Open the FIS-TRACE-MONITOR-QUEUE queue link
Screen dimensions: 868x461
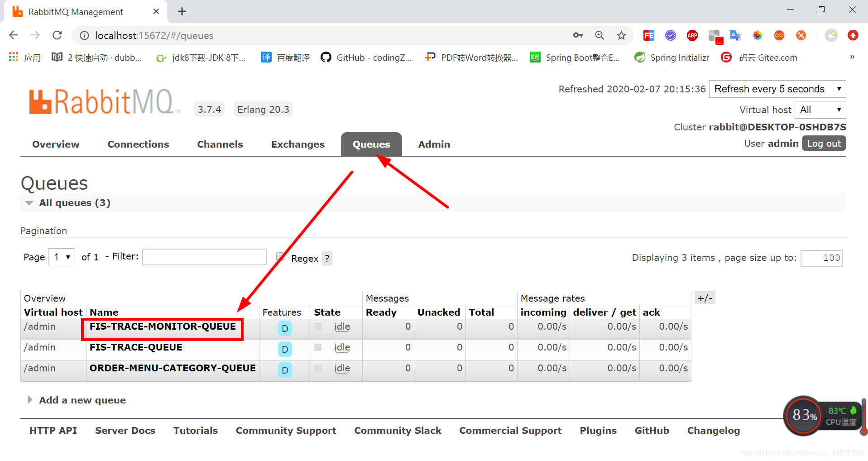click(x=163, y=327)
